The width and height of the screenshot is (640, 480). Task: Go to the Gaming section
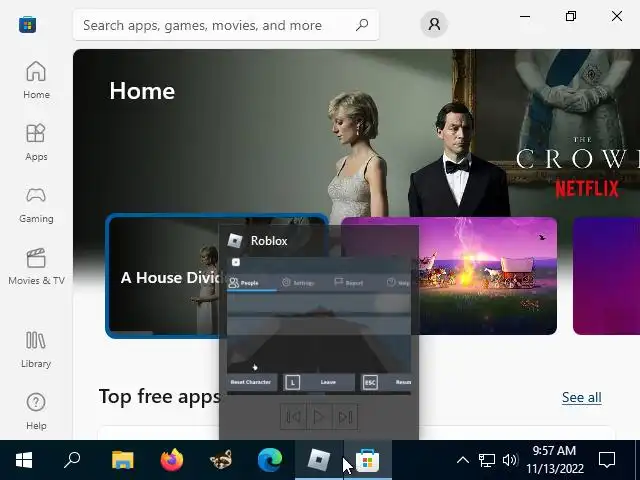point(36,204)
